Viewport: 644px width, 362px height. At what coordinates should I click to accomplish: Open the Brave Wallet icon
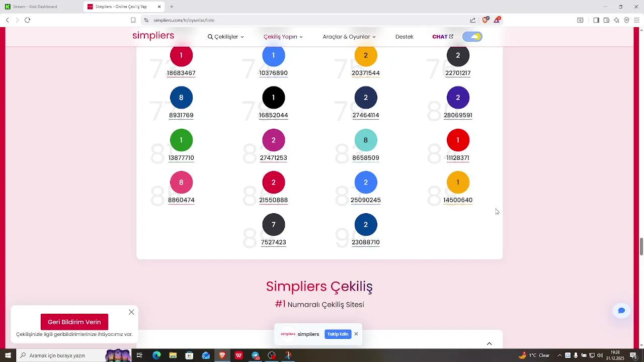coord(606,20)
